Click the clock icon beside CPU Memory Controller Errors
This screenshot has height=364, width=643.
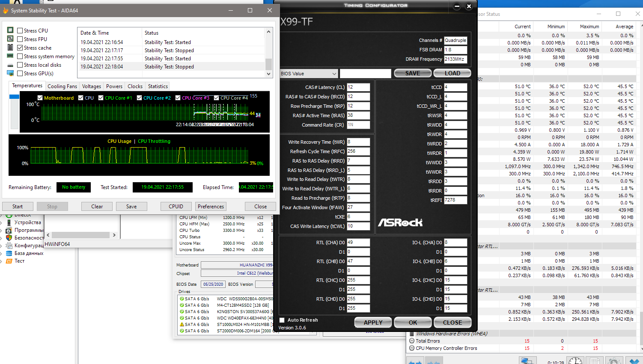412,348
